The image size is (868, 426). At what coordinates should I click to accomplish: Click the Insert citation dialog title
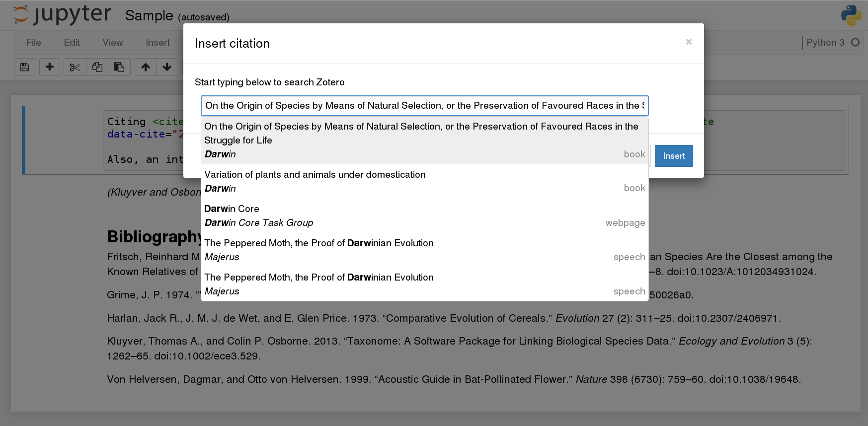click(x=232, y=44)
